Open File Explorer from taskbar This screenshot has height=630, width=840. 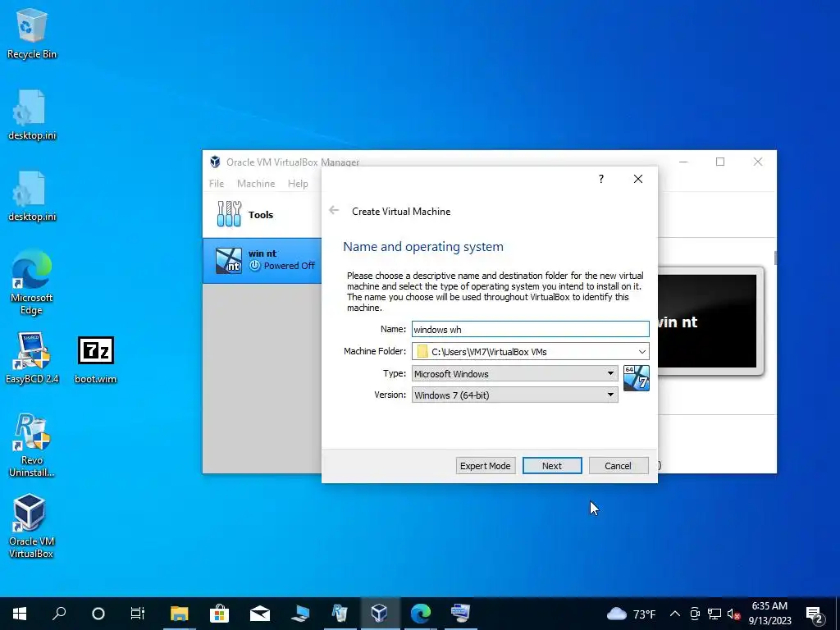click(x=180, y=614)
